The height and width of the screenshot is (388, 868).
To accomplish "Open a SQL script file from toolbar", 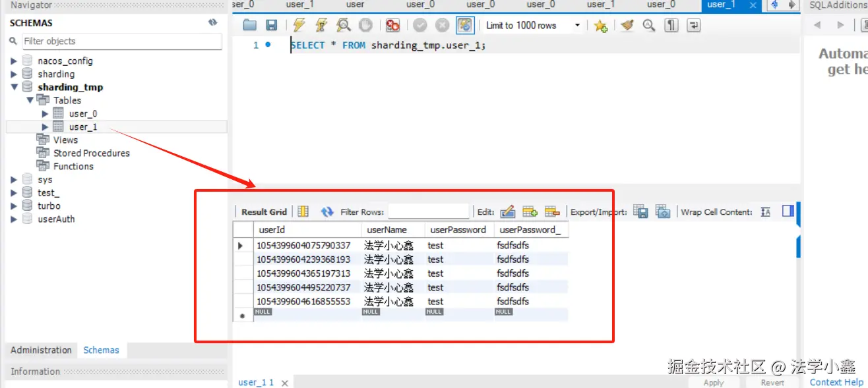I will [x=249, y=25].
